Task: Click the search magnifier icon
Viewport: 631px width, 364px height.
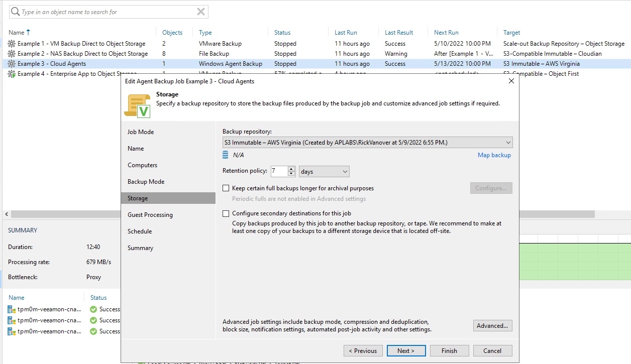Action: (15, 12)
